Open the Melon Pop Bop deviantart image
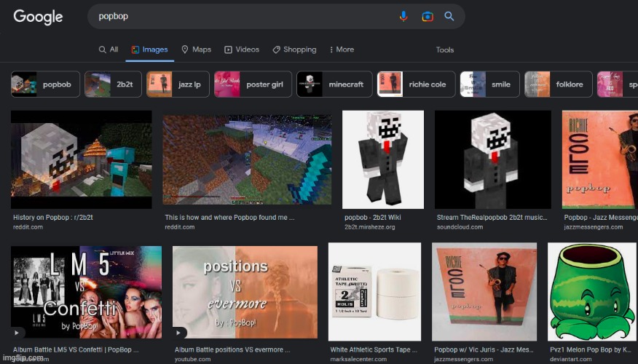 [x=591, y=291]
